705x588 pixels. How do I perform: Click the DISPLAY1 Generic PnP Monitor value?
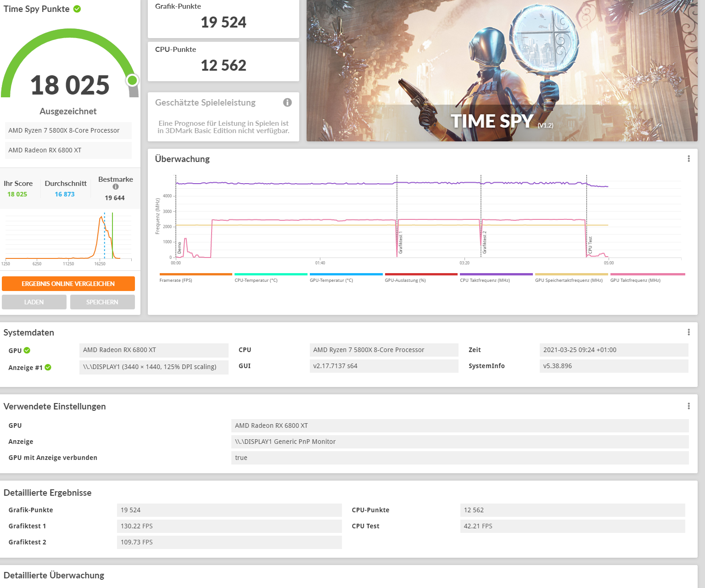tap(460, 442)
